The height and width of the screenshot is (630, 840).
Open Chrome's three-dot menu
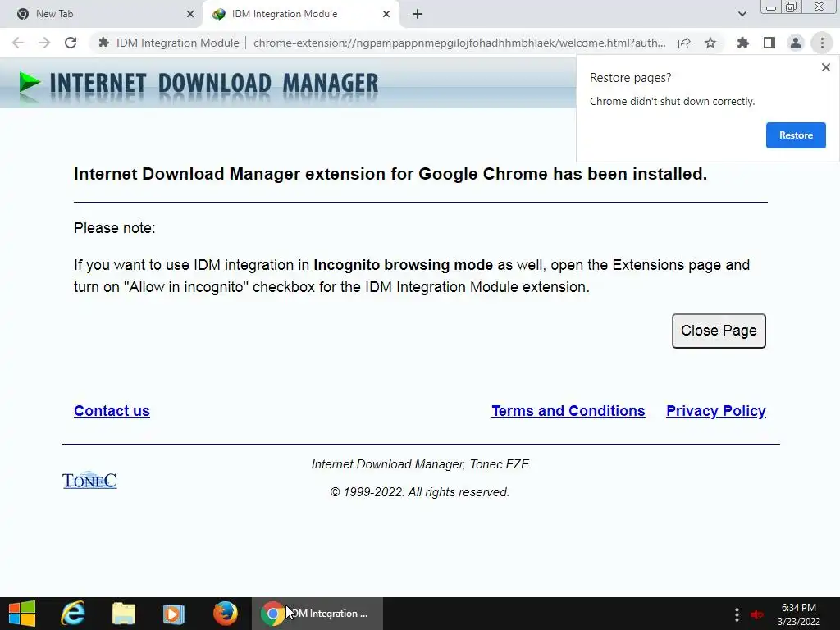[822, 43]
